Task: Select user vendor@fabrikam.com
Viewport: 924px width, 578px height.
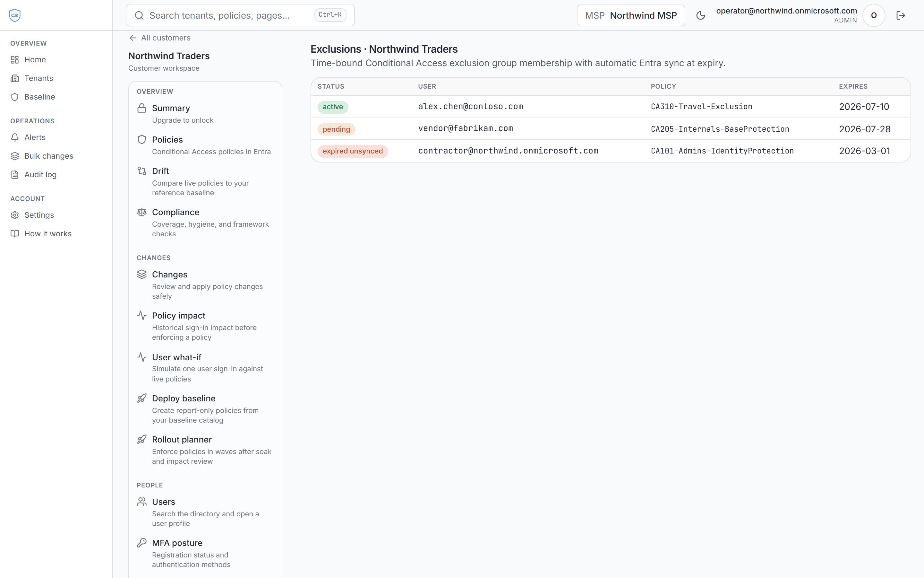Action: pyautogui.click(x=466, y=128)
